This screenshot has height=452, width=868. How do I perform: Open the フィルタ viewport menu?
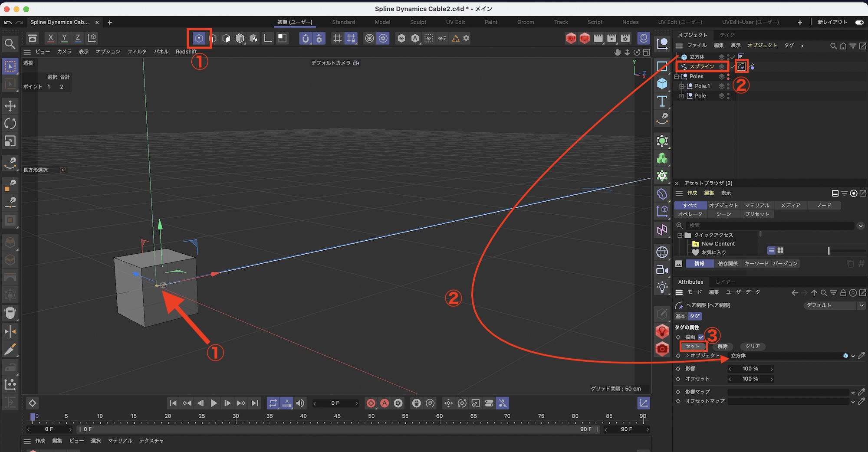[x=137, y=52]
